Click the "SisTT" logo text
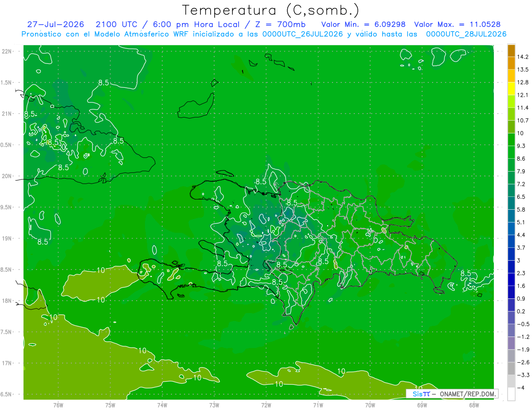 pos(421,394)
